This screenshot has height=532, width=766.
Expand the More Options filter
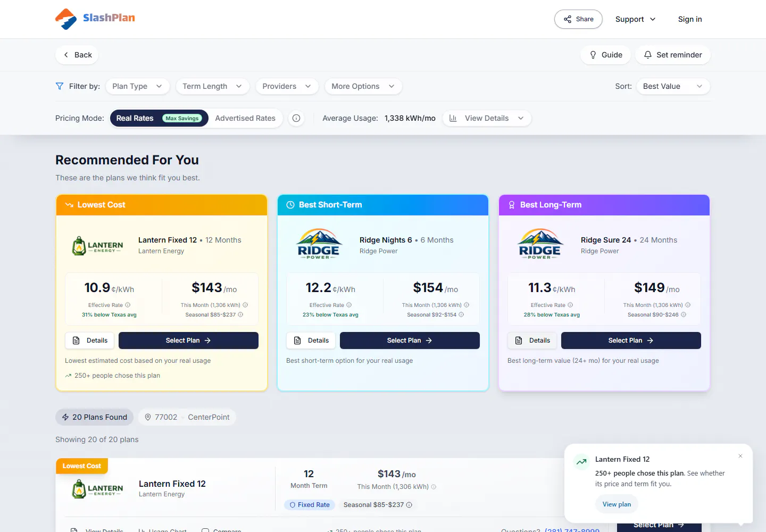coord(363,86)
